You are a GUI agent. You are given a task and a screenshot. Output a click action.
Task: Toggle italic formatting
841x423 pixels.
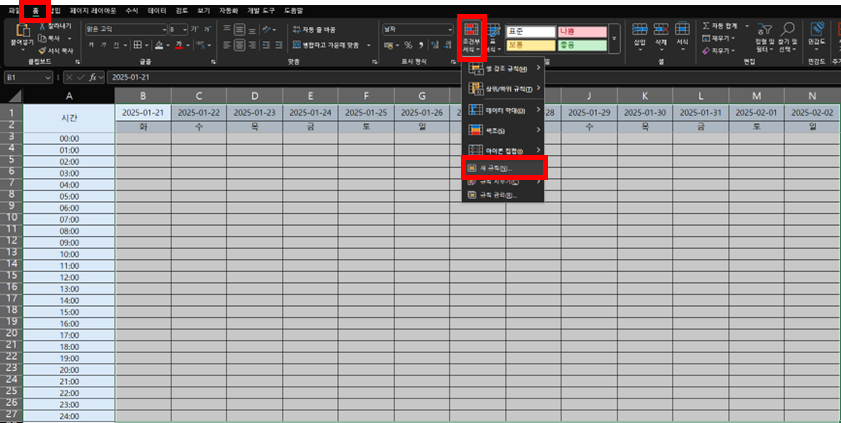104,45
